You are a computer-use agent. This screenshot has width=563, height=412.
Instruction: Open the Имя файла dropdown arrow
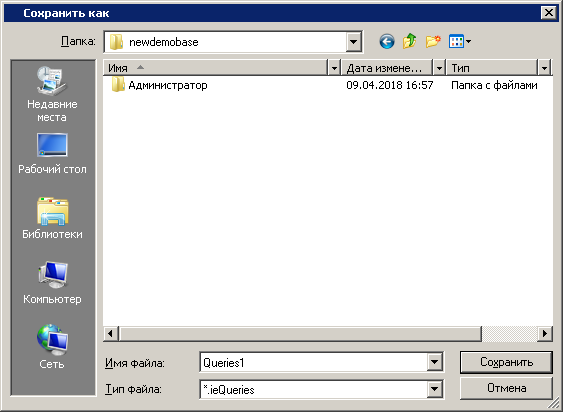[434, 362]
